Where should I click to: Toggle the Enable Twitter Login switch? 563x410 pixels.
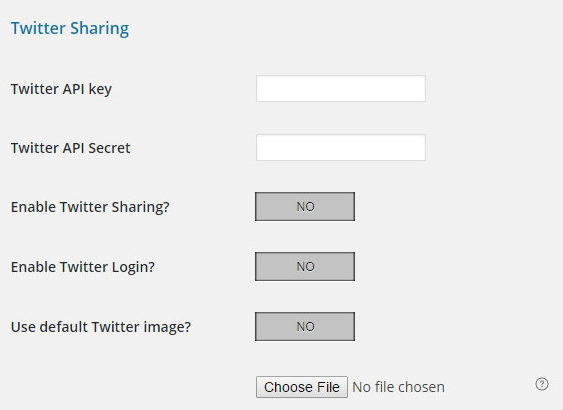click(x=305, y=266)
